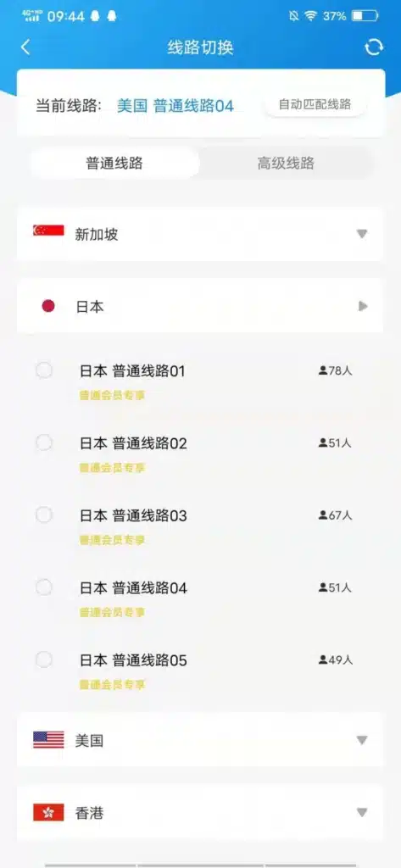Click current route link 美国 普通线路04

(x=175, y=106)
